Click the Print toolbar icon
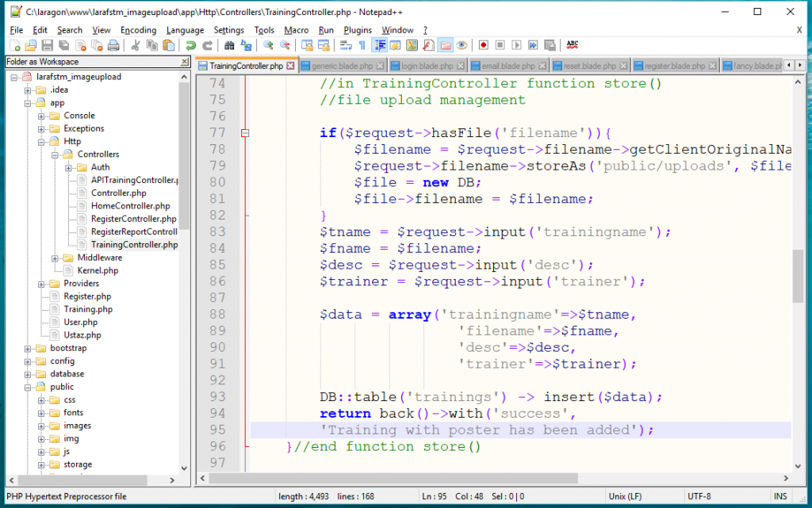The image size is (812, 508). click(114, 45)
